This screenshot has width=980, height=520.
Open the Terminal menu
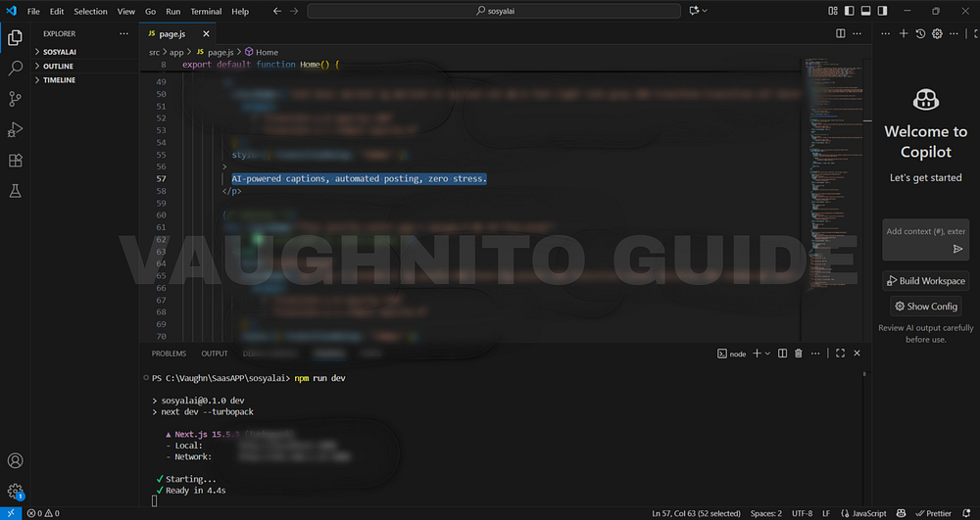[x=206, y=11]
